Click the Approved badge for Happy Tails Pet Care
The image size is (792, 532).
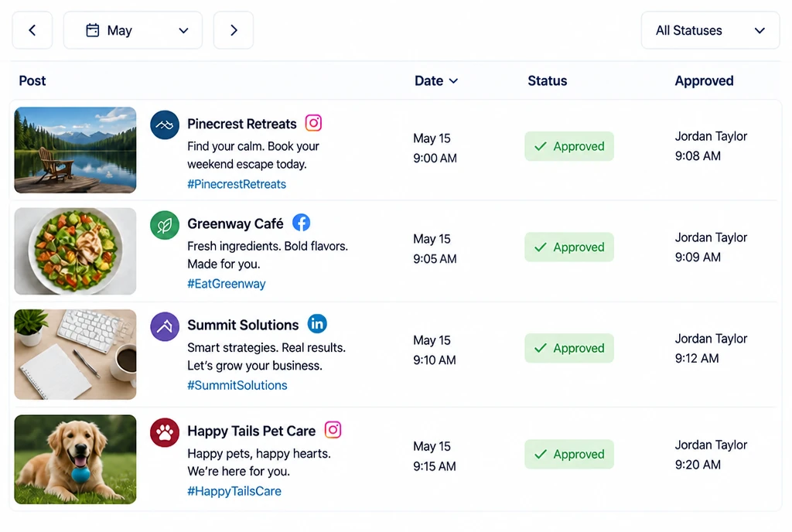(x=569, y=454)
